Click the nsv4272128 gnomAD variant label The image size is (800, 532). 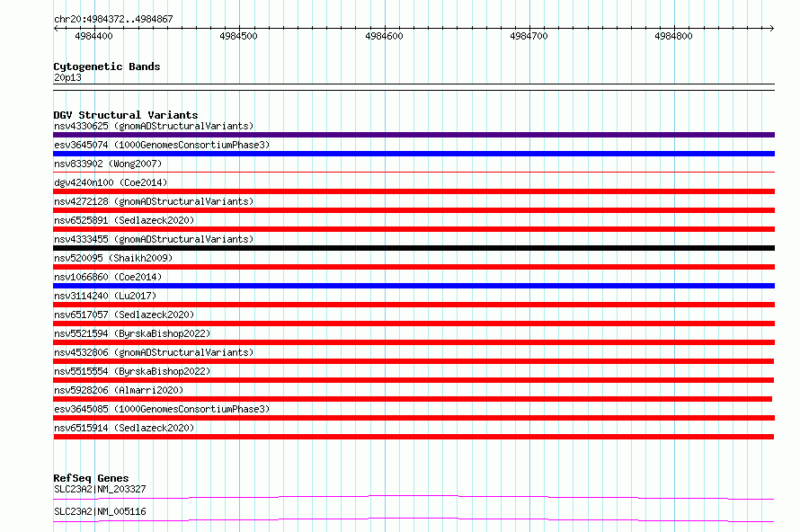[154, 201]
